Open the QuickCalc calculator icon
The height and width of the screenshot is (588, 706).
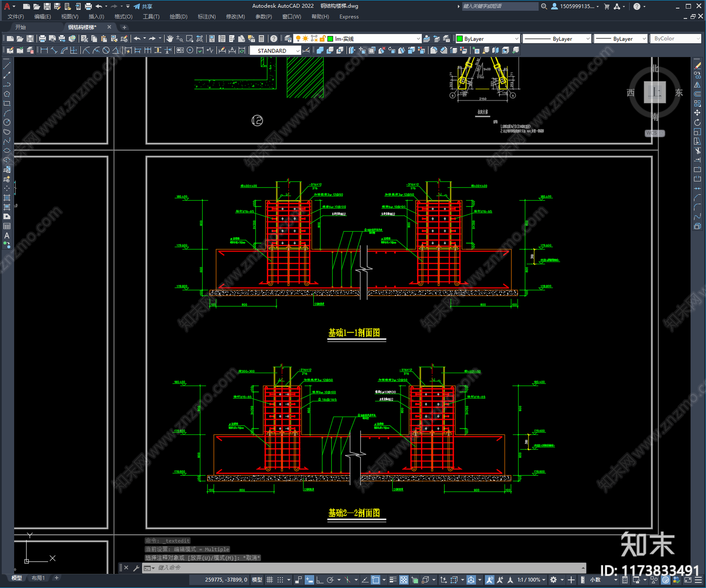click(x=261, y=39)
